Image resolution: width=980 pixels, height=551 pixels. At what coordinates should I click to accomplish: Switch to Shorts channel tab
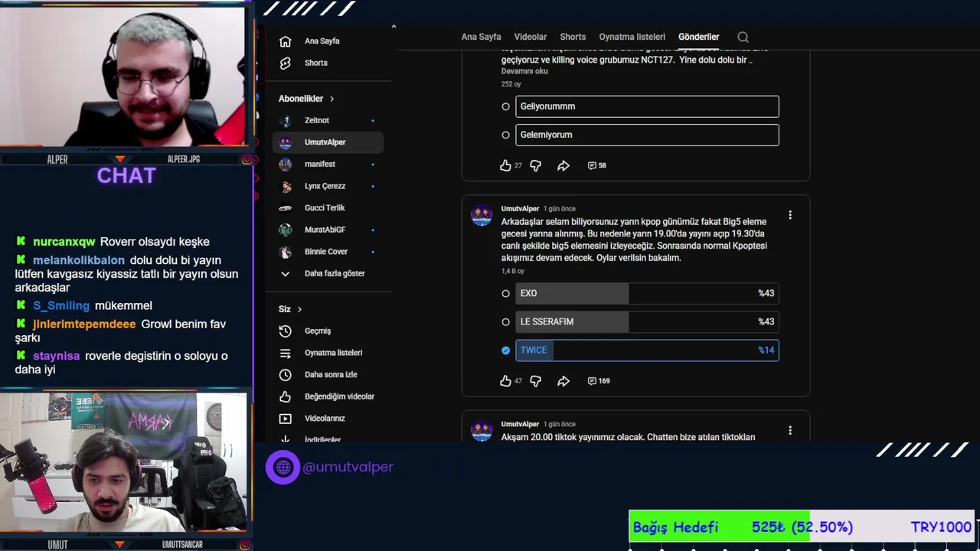tap(573, 37)
